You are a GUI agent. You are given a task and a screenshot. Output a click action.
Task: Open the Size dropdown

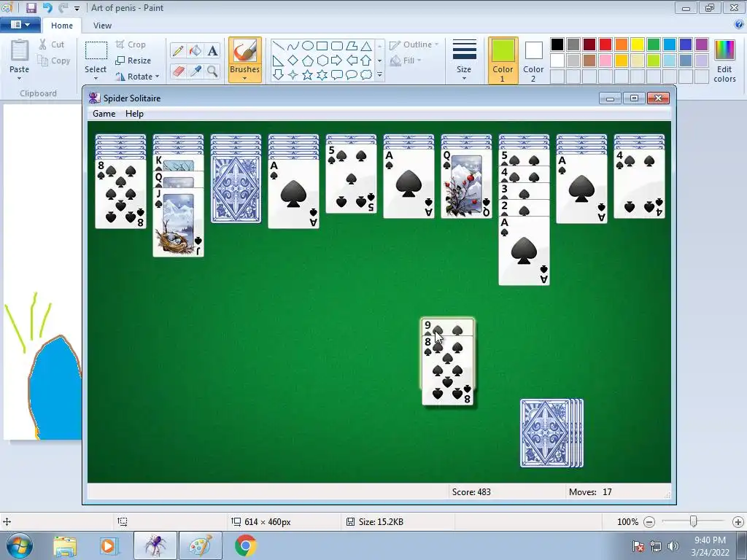click(x=463, y=61)
